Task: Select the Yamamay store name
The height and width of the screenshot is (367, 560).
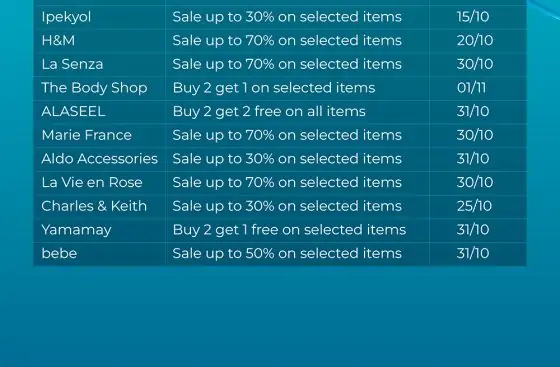Action: click(76, 230)
